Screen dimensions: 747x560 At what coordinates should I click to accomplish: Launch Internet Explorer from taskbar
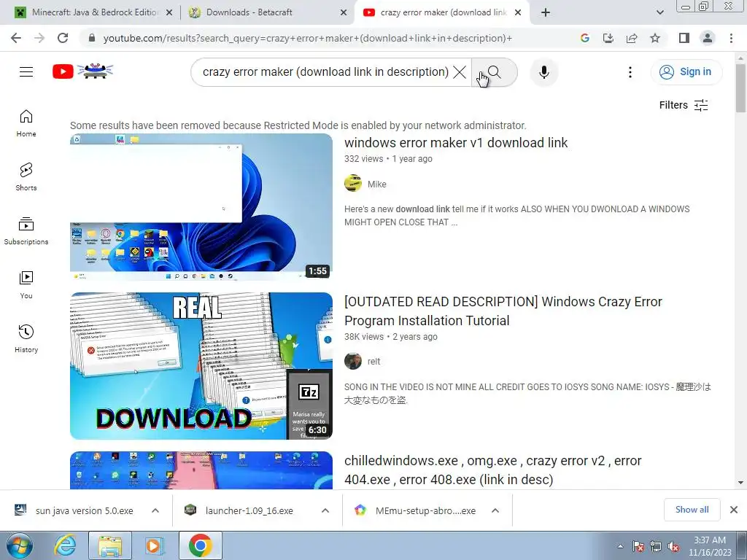65,545
